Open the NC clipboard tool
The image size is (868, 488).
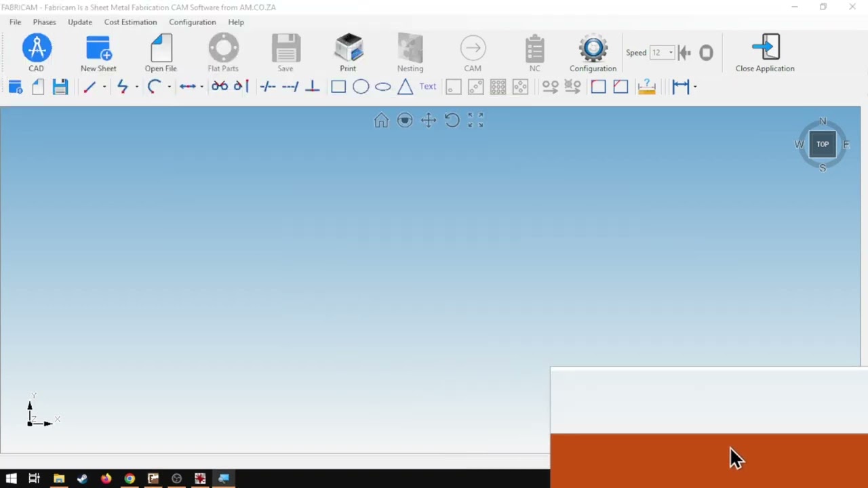[x=535, y=53]
